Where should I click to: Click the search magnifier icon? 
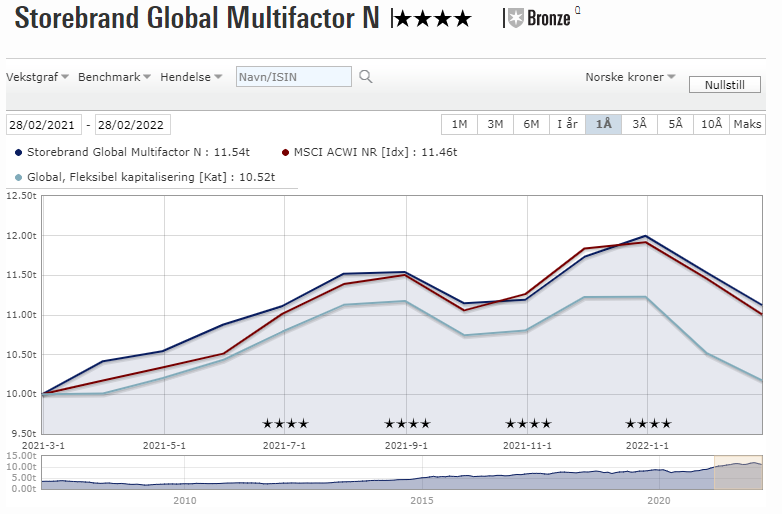point(366,77)
